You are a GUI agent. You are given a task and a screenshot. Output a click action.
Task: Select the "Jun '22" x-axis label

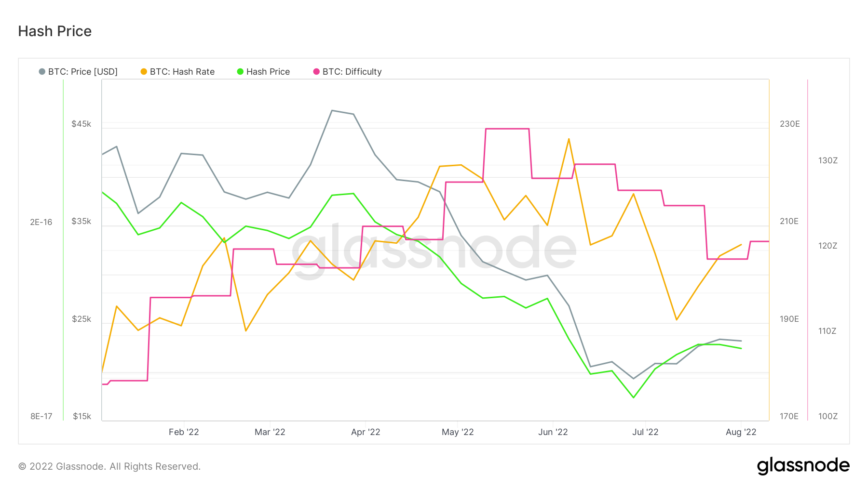(x=553, y=432)
